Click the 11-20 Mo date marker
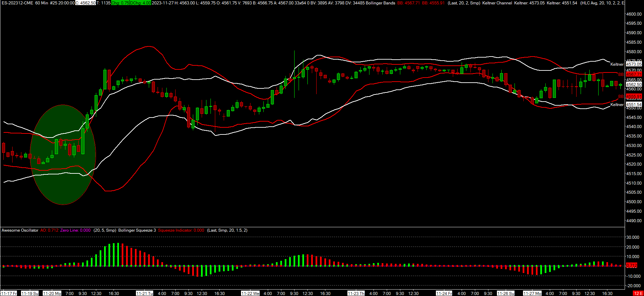The image size is (644, 296). pos(52,293)
